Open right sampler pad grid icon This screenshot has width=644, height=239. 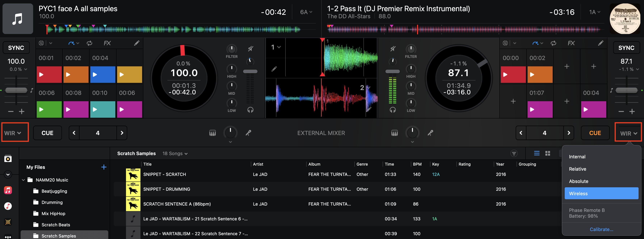pos(394,133)
